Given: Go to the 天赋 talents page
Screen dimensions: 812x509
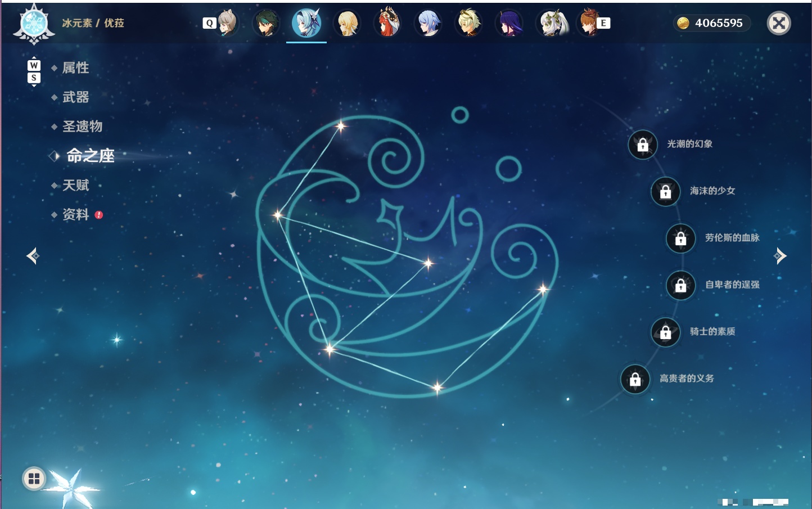Looking at the screenshot, I should click(x=75, y=185).
